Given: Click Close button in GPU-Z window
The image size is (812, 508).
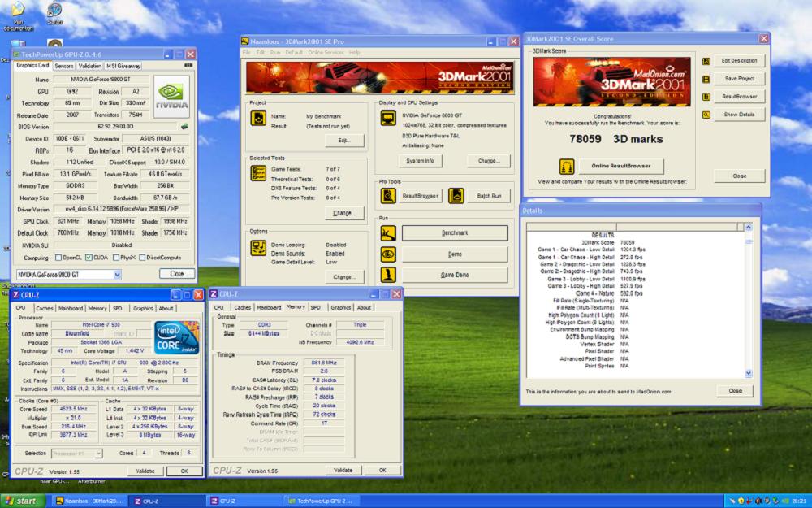Looking at the screenshot, I should point(176,274).
